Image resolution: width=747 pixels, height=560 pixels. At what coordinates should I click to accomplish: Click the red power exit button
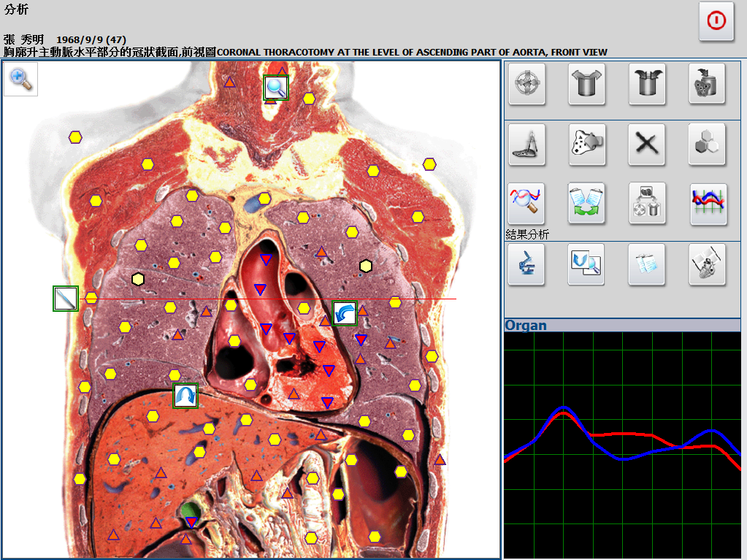716,21
